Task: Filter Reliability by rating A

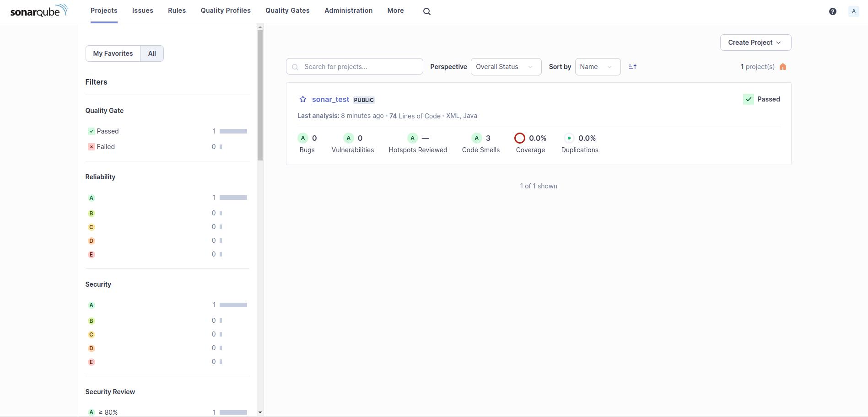Action: 167,198
